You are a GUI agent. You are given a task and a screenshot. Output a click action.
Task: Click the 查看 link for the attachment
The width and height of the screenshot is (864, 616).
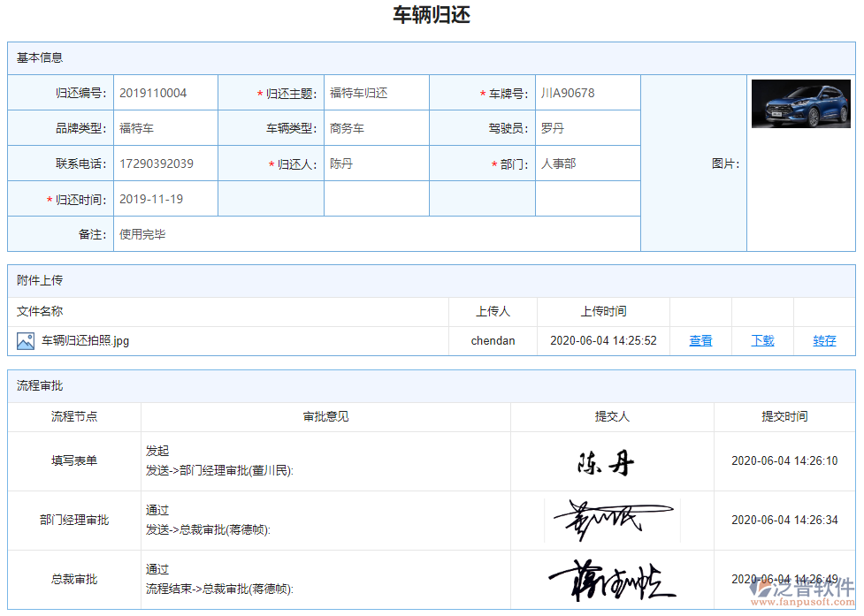pos(700,340)
